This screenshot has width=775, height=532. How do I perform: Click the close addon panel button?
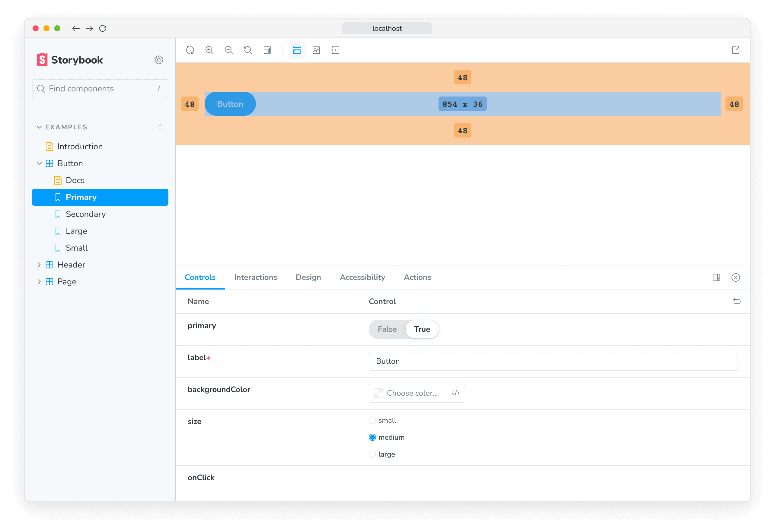click(736, 277)
